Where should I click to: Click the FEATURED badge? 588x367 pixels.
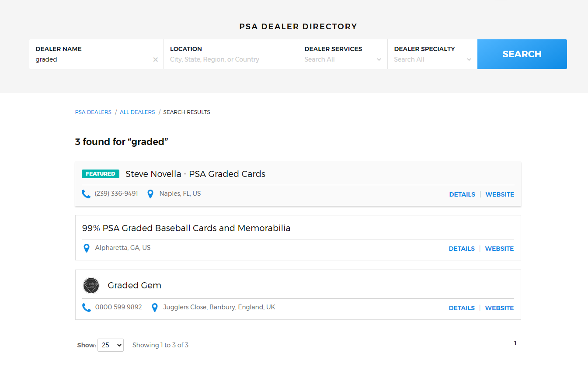pos(101,174)
